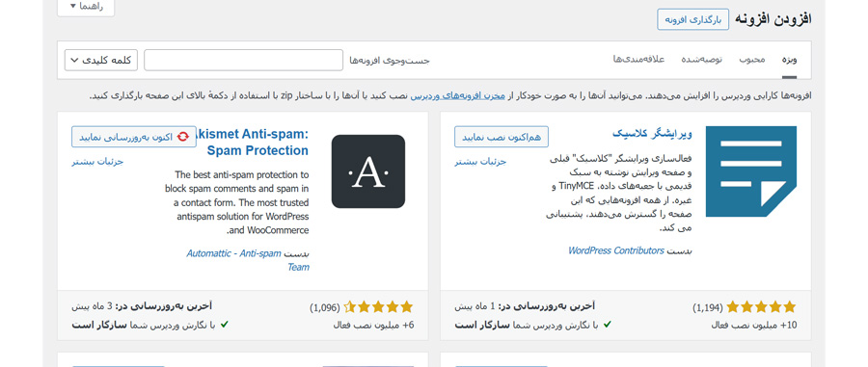The height and width of the screenshot is (367, 868).
Task: Click the جست‌وجوی افزونه‌ها search label
Action: pos(390,61)
